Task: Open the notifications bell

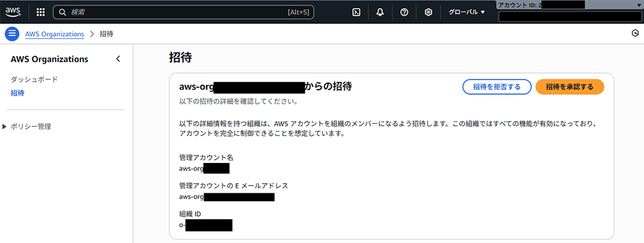Action: pos(381,12)
